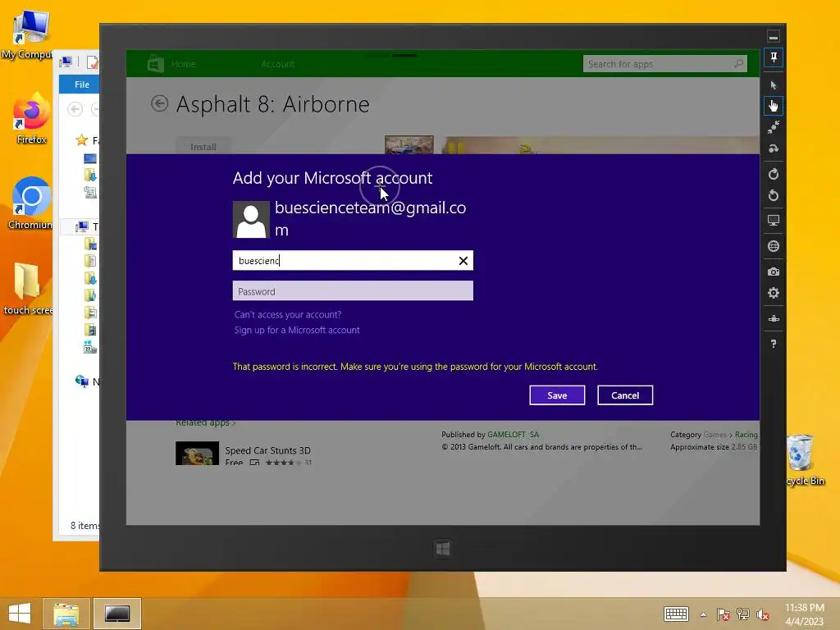This screenshot has height=630, width=840.
Task: Clear the email field with X
Action: click(x=463, y=261)
